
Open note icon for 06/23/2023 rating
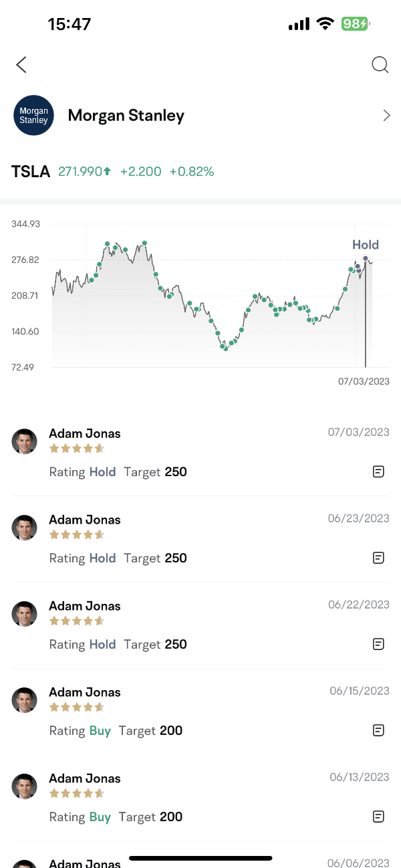point(378,558)
